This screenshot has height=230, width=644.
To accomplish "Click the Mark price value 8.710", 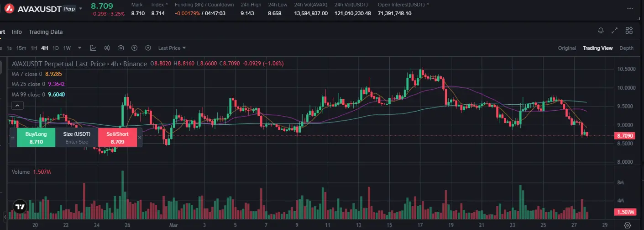I will tap(138, 13).
